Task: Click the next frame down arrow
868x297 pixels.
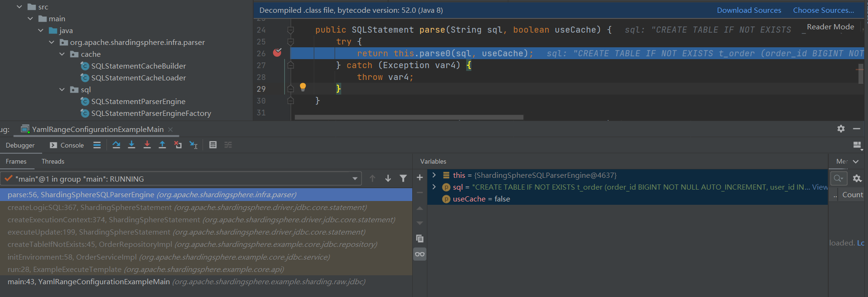Action: coord(388,178)
